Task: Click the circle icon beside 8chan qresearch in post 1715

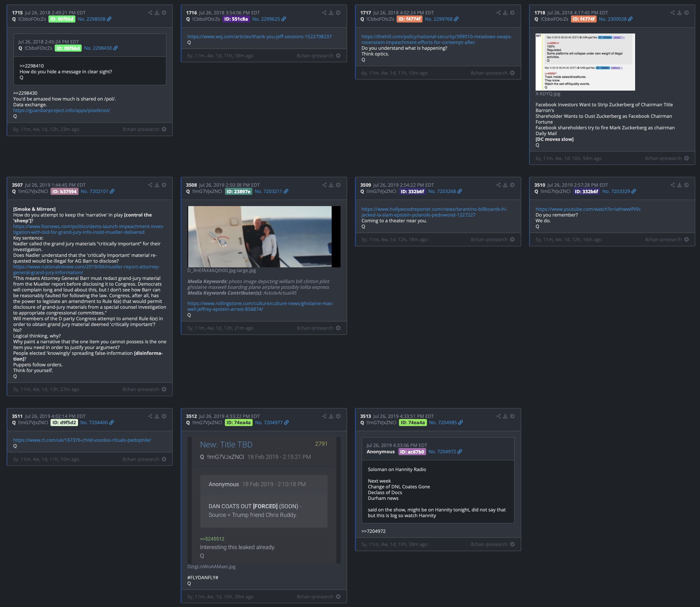Action: tap(164, 129)
